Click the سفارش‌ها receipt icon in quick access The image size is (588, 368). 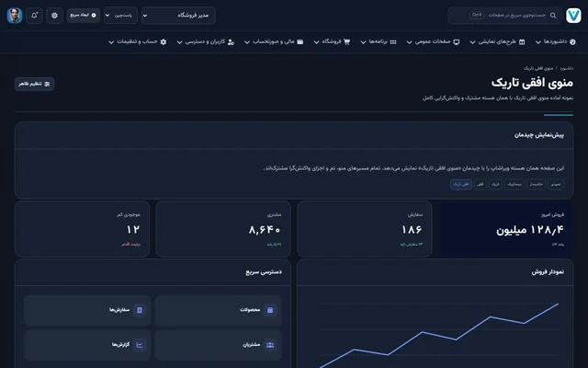pyautogui.click(x=140, y=310)
